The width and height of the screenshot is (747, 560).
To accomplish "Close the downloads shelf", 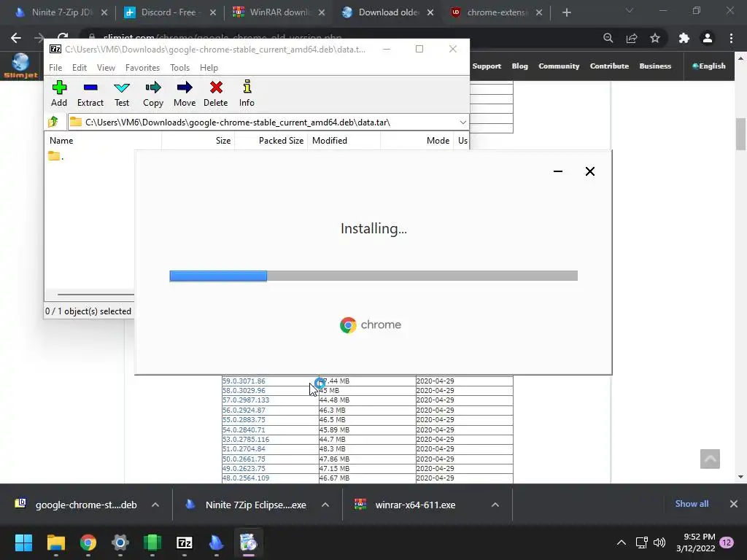I will click(x=734, y=504).
